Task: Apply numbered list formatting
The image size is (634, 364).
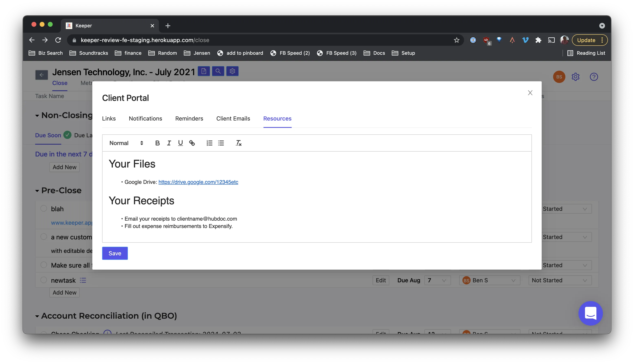Action: (209, 143)
